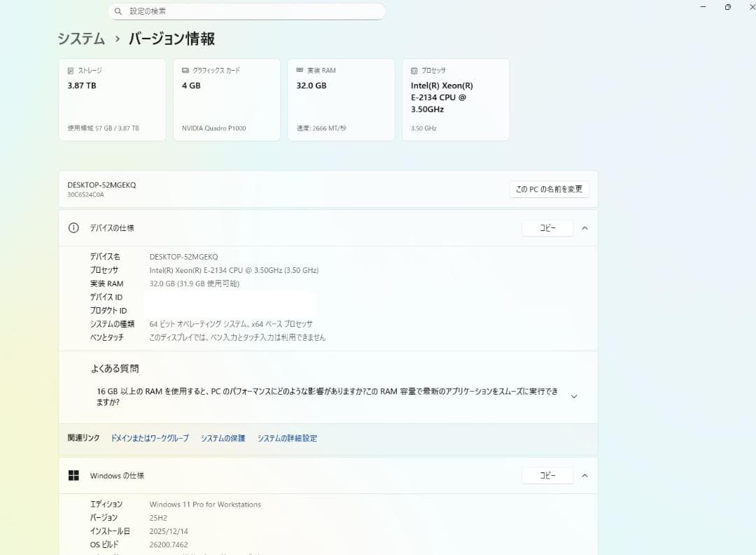Image resolution: width=756 pixels, height=555 pixels.
Task: Click この PC の名前を変更 button
Action: [x=549, y=189]
